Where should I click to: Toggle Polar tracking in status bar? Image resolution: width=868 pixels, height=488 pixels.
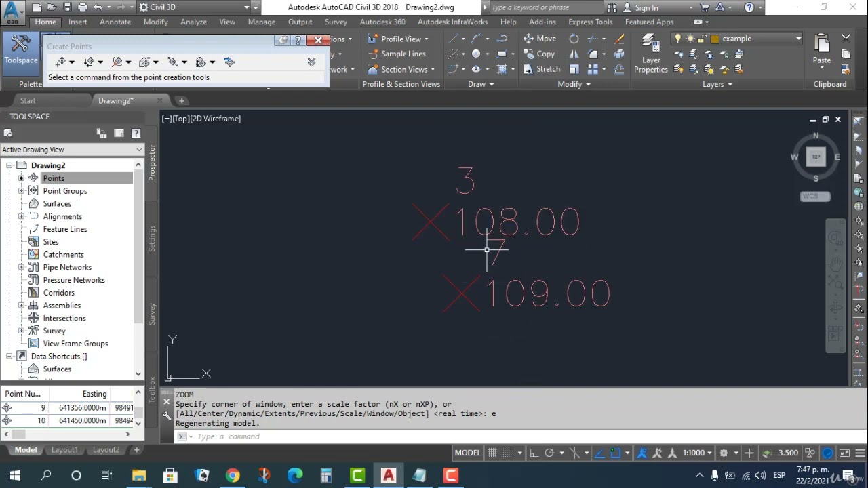[x=549, y=453]
